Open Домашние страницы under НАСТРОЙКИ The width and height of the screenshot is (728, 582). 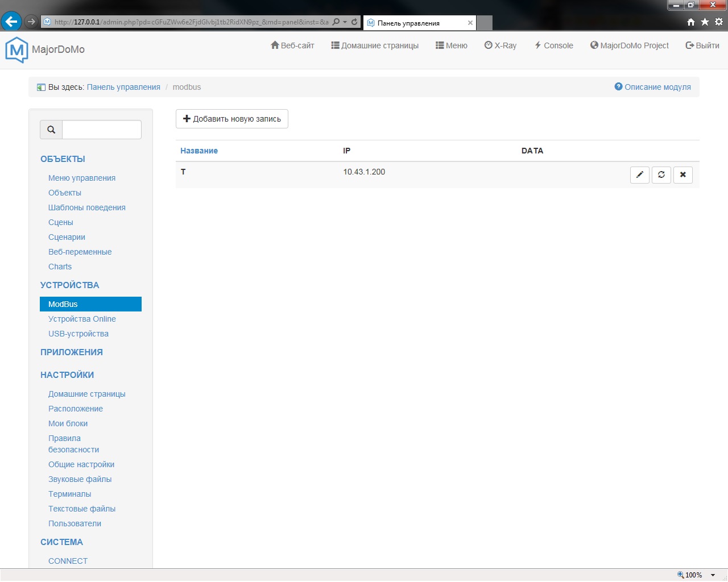click(x=87, y=394)
